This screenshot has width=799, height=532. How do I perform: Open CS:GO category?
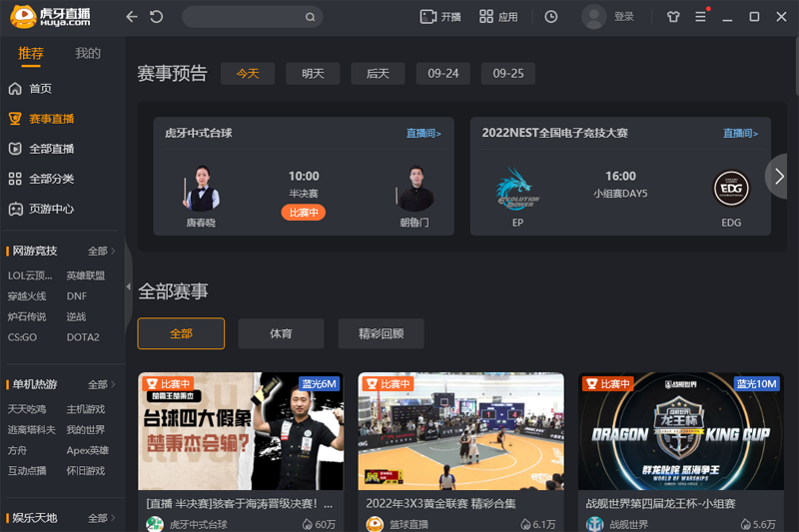[x=22, y=337]
